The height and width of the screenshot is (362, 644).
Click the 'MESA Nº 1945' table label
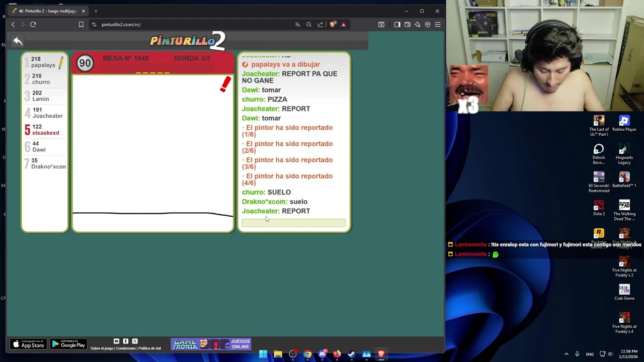pos(126,58)
